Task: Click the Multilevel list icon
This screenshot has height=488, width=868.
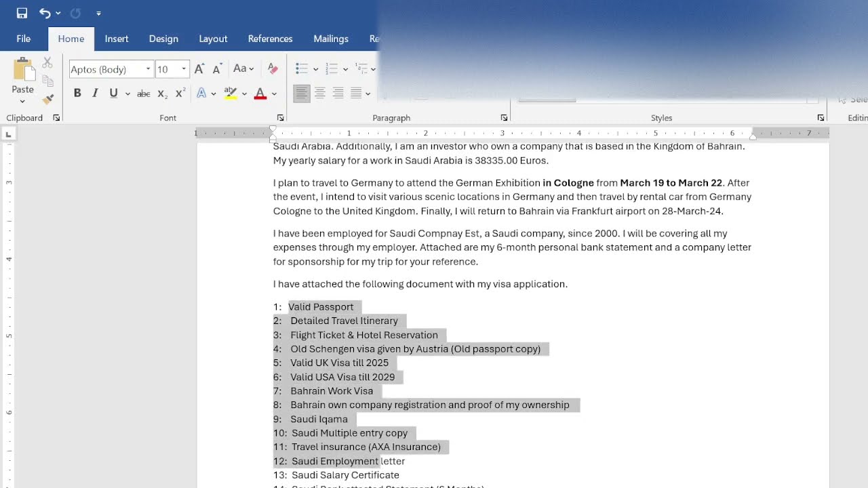Action: coord(361,68)
